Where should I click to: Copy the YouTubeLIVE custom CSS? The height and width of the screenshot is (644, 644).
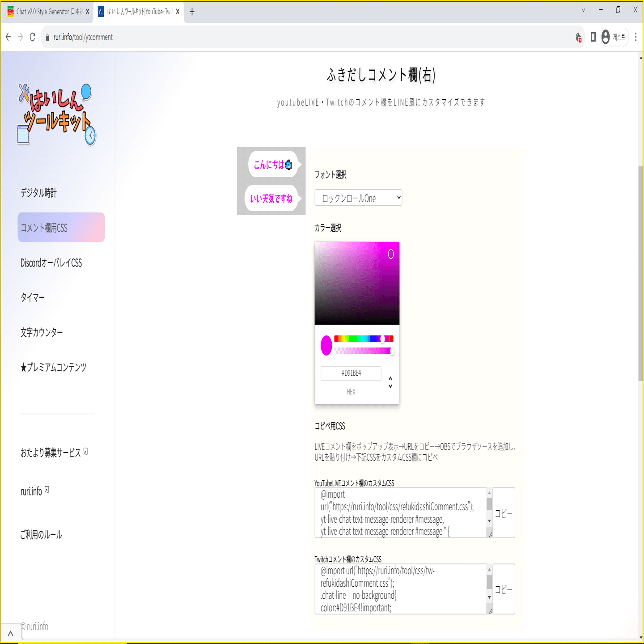click(x=504, y=513)
